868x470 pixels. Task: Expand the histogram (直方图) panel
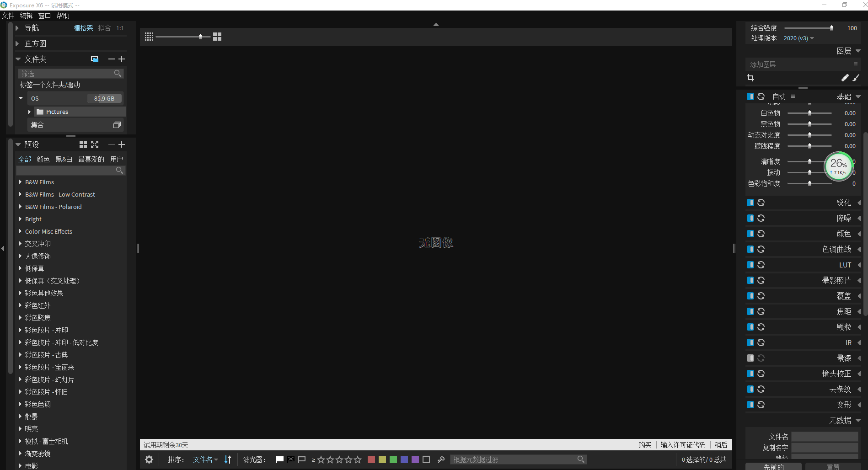tap(17, 43)
